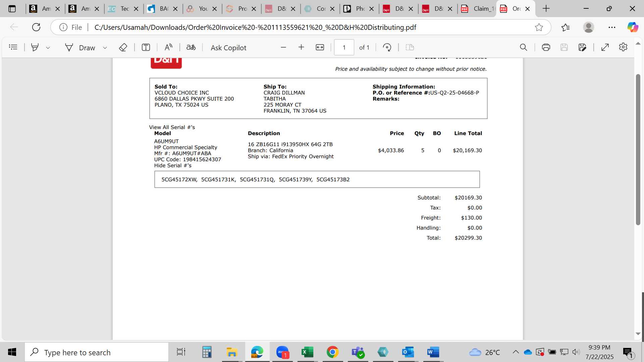Click the Add text tool icon

tap(146, 47)
